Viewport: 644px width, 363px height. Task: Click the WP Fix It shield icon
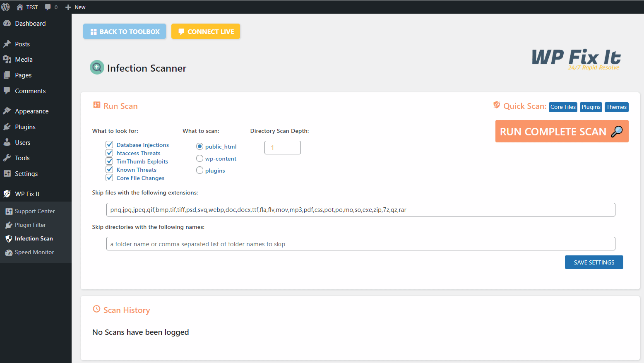coord(7,194)
